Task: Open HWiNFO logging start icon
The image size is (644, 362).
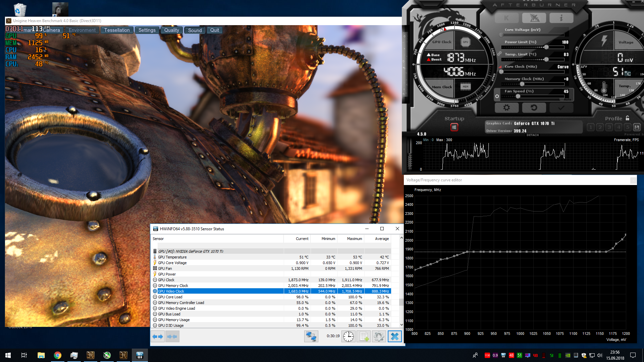Action: coord(363,337)
